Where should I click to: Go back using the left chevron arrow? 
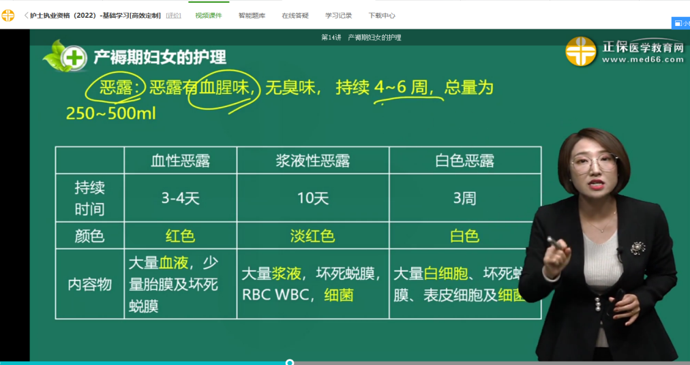[x=26, y=15]
